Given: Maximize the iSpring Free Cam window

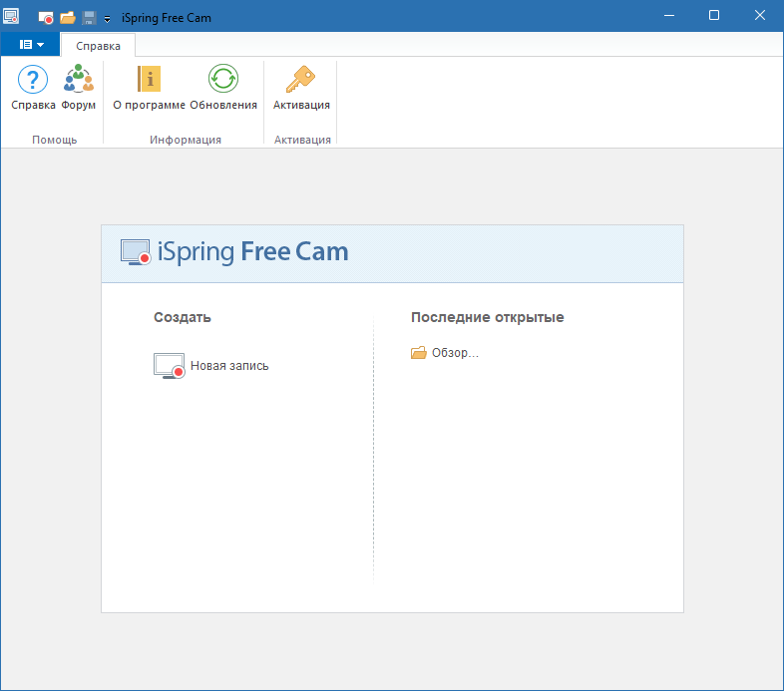Looking at the screenshot, I should [x=714, y=16].
